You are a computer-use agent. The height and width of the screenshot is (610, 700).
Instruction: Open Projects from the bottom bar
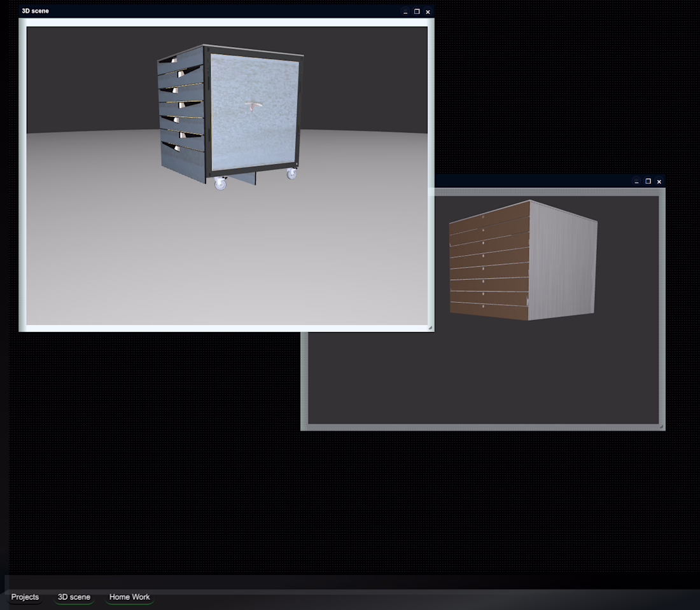(x=25, y=597)
